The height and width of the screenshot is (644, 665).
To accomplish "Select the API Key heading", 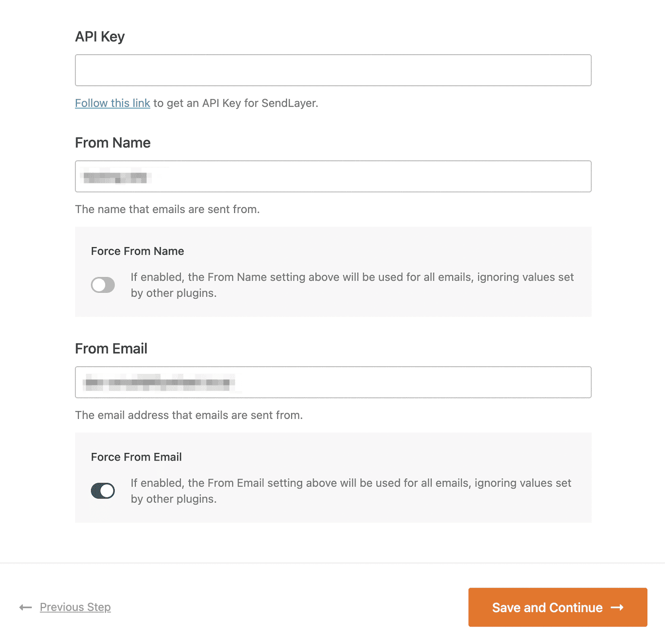I will click(x=99, y=36).
